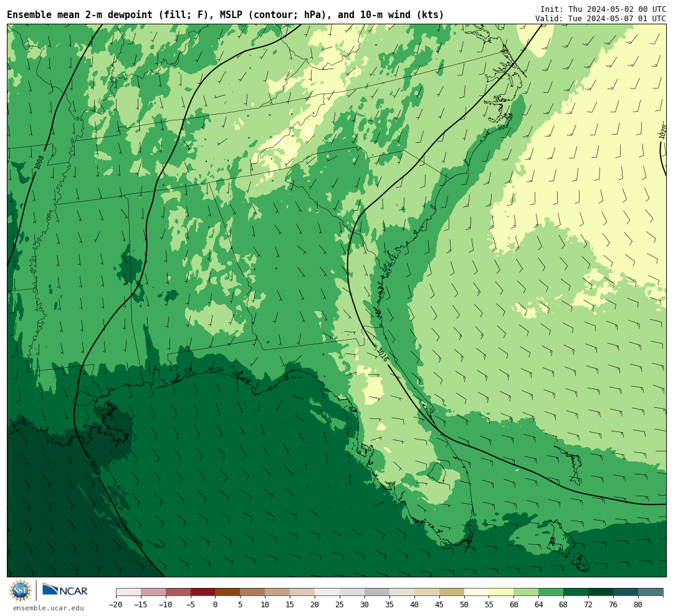Click the 64 colorbar tick label
The image size is (673, 616).
point(539,604)
